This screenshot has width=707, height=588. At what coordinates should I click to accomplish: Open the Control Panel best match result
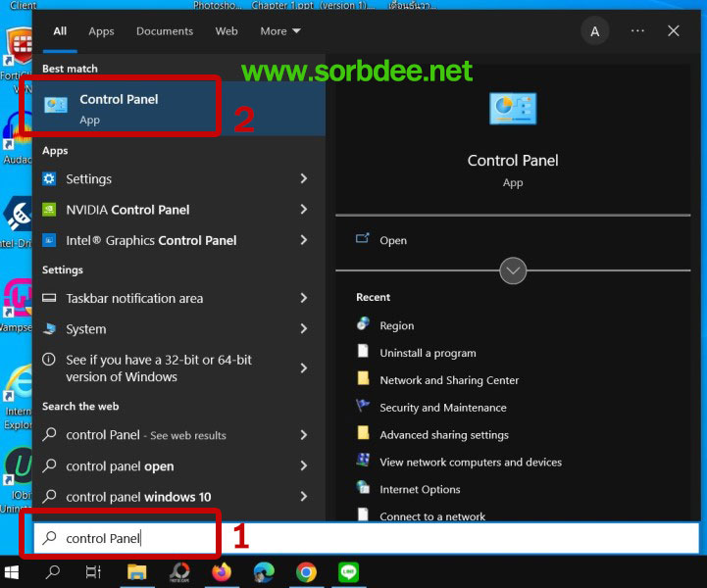(x=179, y=108)
